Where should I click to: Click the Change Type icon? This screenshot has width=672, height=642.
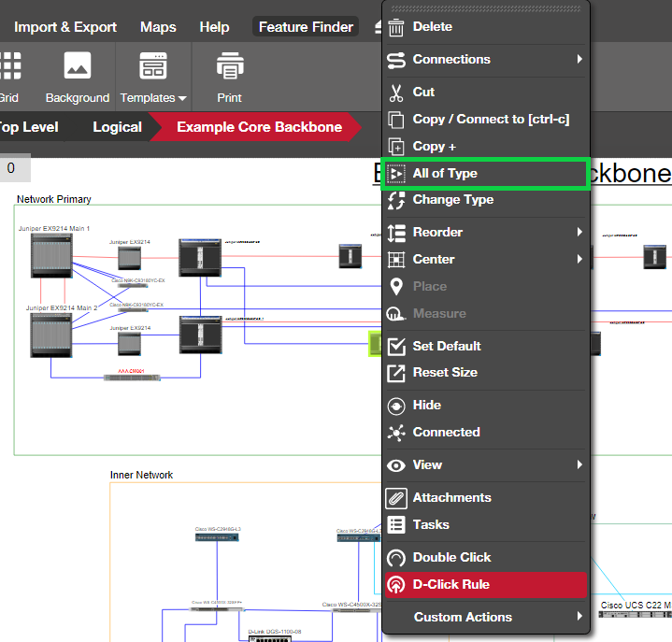click(x=396, y=200)
